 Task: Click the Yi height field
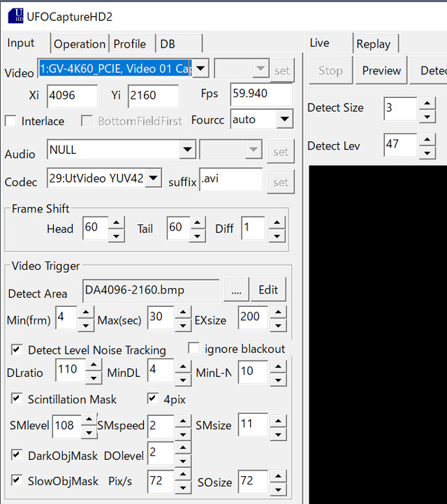click(153, 96)
